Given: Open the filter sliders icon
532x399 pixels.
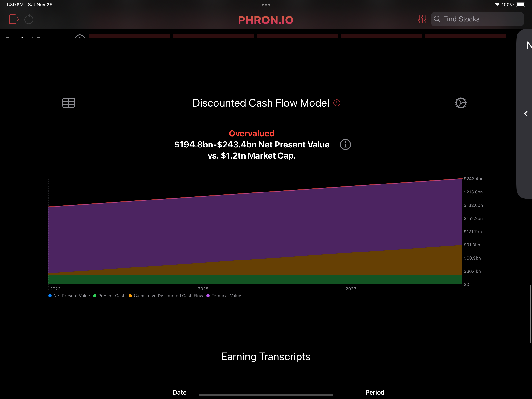Looking at the screenshot, I should click(422, 19).
